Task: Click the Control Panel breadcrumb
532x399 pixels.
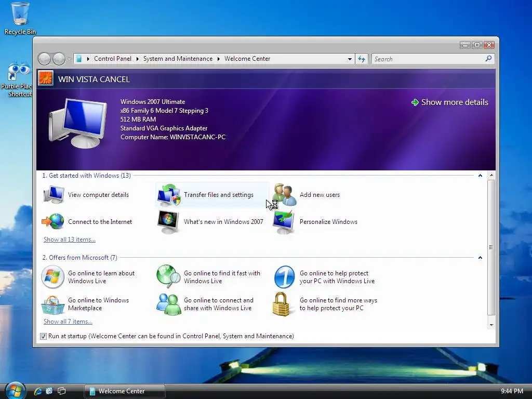Action: 113,59
